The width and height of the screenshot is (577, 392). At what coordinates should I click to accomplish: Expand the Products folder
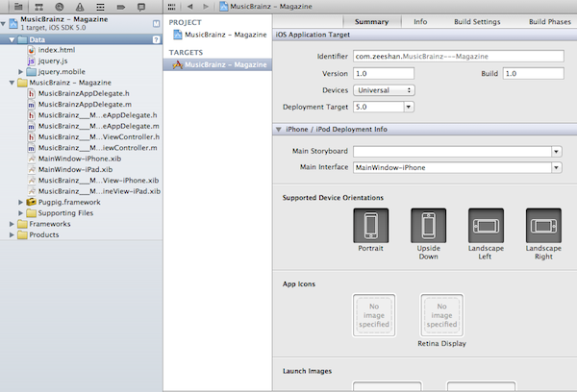click(12, 234)
